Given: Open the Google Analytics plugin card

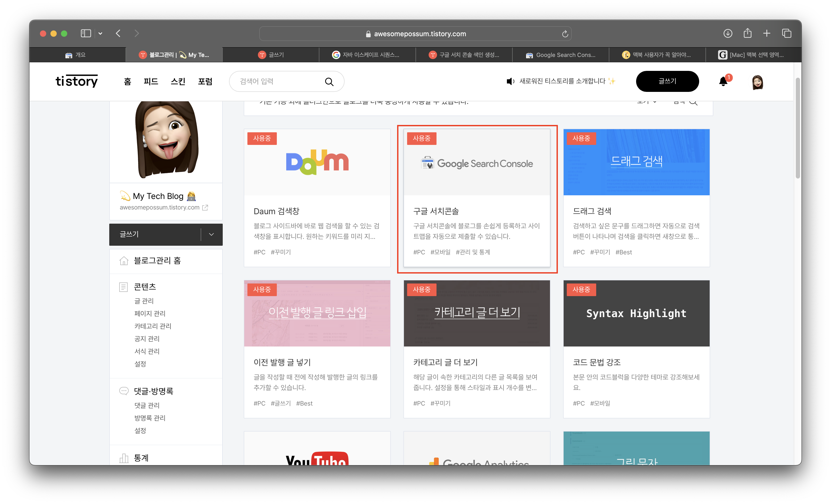Looking at the screenshot, I should (x=476, y=448).
